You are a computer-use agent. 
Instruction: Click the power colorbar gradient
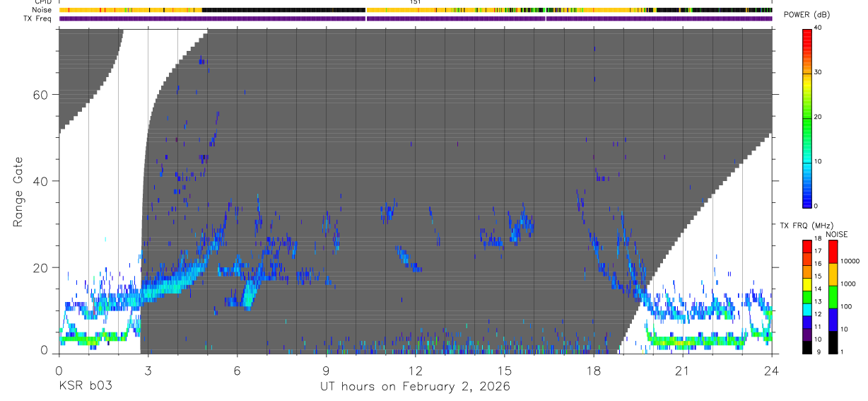tap(807, 117)
